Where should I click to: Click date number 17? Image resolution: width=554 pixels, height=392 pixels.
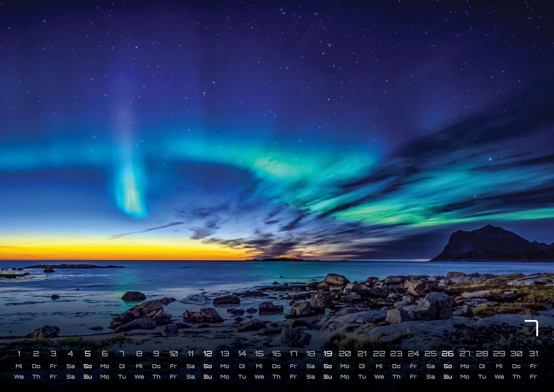pos(293,354)
